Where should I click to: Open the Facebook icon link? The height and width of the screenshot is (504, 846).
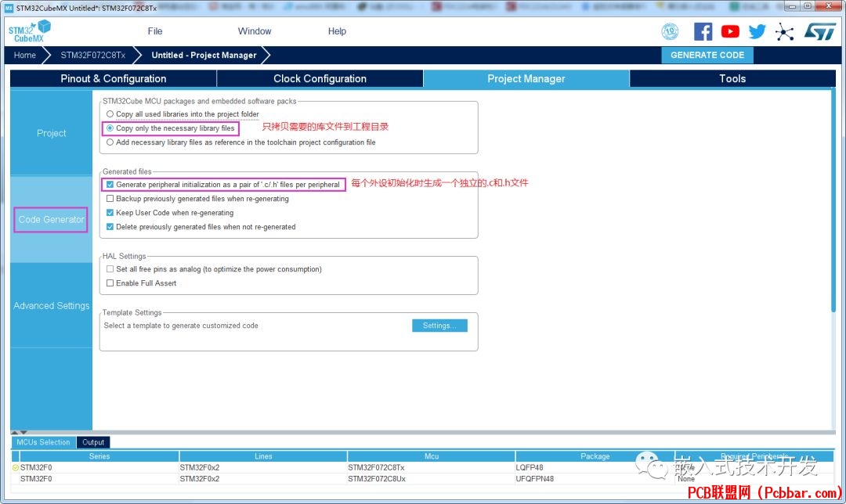pos(703,31)
